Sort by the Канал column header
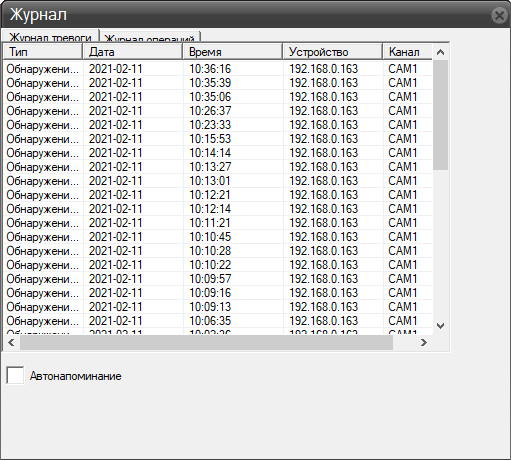511x460 pixels. [x=407, y=52]
